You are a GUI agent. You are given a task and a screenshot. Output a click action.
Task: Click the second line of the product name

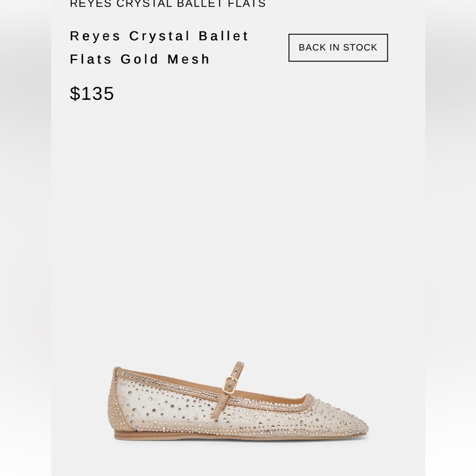[139, 59]
